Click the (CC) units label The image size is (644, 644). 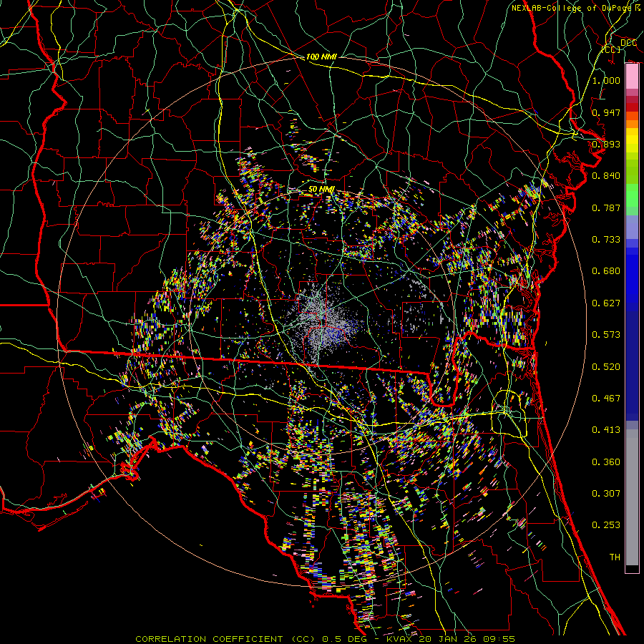(x=610, y=50)
